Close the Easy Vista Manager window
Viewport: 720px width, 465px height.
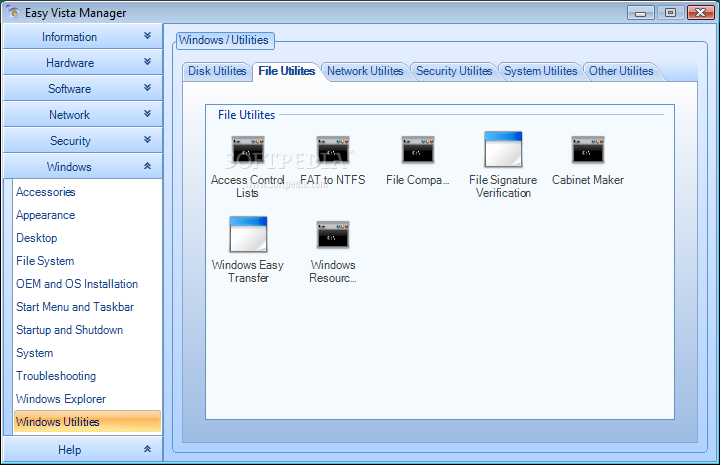(x=701, y=13)
